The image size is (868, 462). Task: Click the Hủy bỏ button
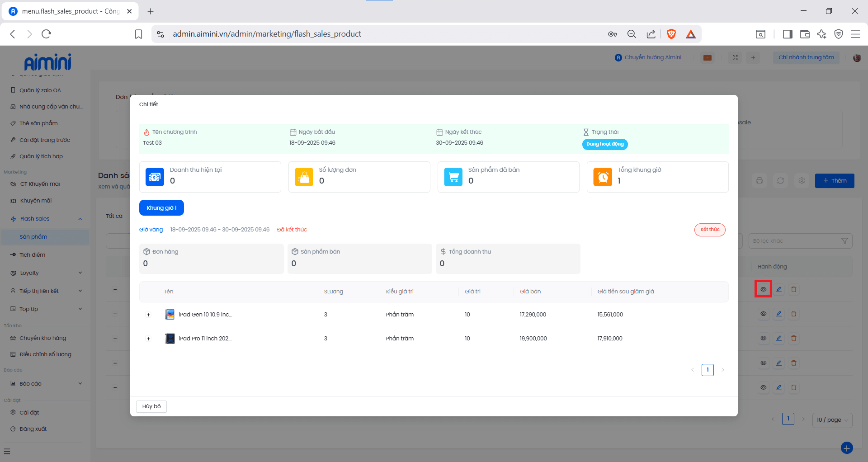click(151, 406)
